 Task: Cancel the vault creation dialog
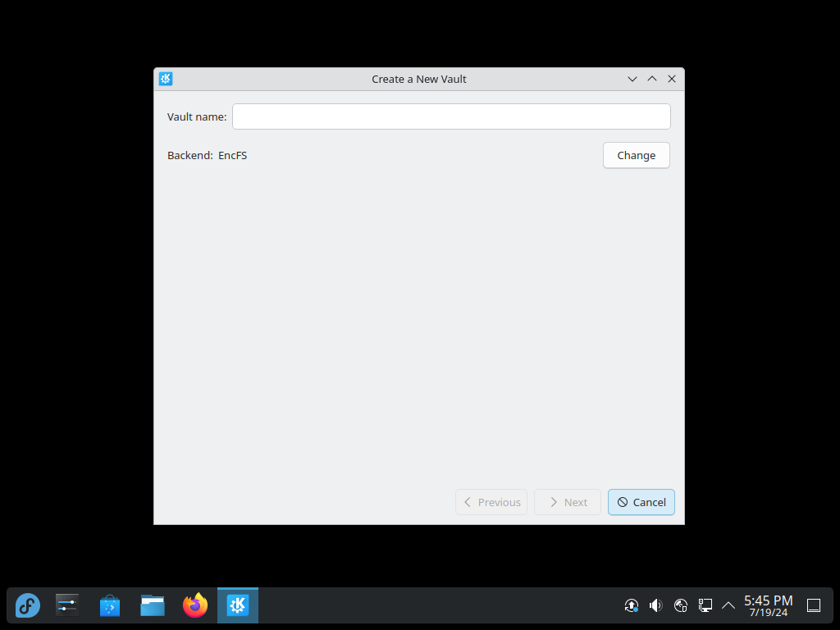[x=641, y=502]
